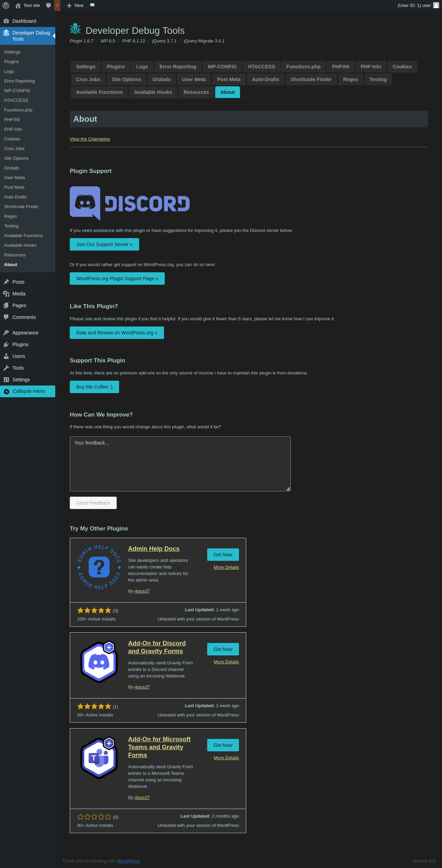Open Cookies in the sidebar submenu
Viewport: 442px width, 868px height.
pyautogui.click(x=28, y=139)
